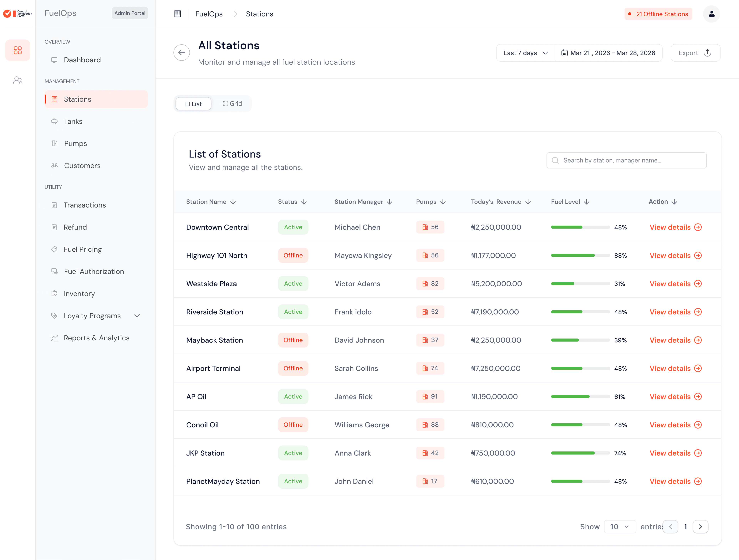Click the arrow circle icon for Downtown Central

pyautogui.click(x=698, y=227)
